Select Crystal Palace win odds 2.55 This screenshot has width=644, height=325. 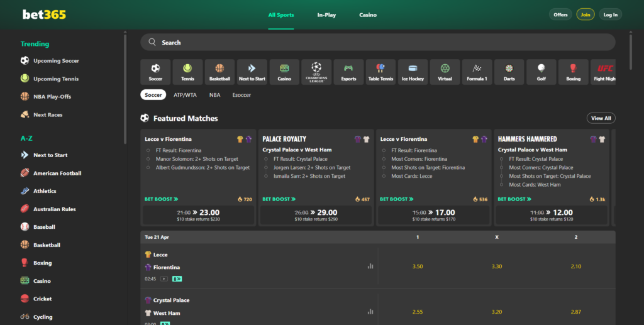click(x=418, y=312)
